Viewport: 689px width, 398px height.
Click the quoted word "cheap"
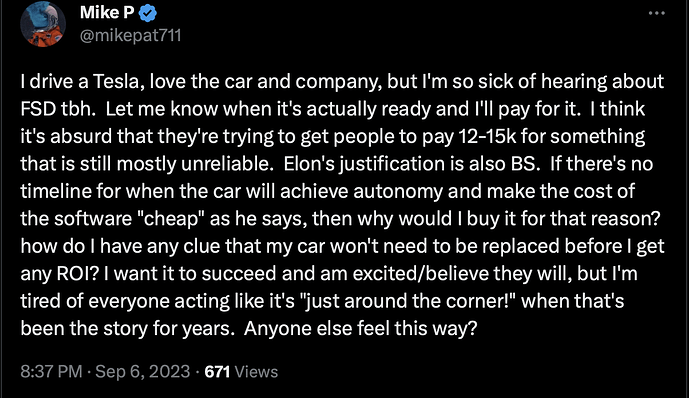click(x=174, y=219)
